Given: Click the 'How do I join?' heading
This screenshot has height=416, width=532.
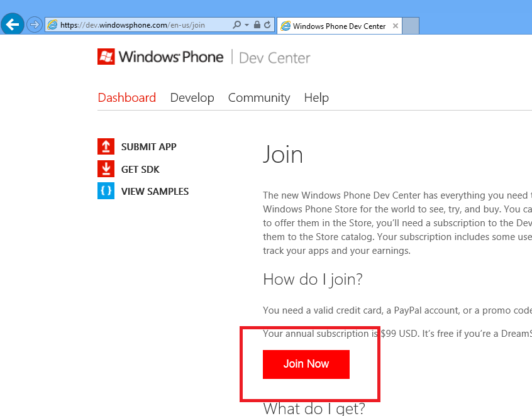Looking at the screenshot, I should pyautogui.click(x=313, y=280).
